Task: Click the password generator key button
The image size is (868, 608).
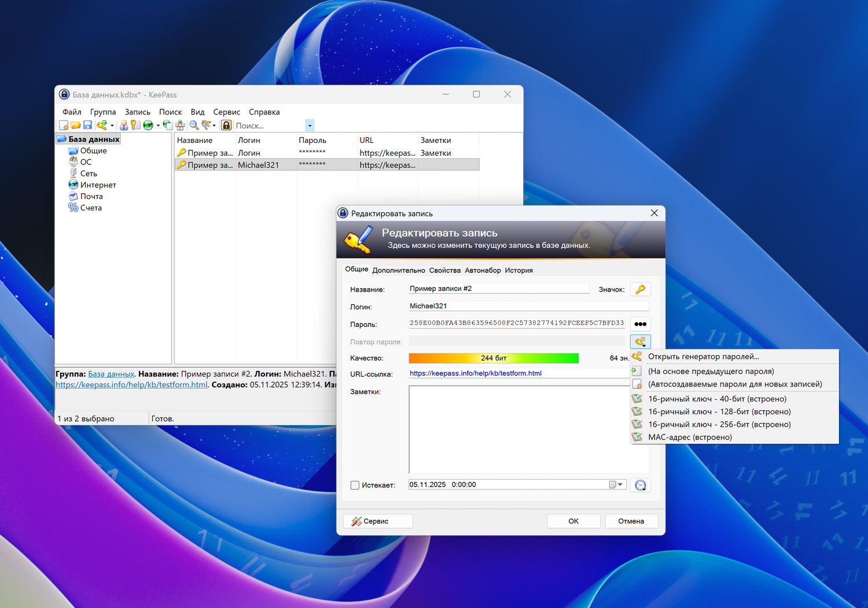Action: 640,341
